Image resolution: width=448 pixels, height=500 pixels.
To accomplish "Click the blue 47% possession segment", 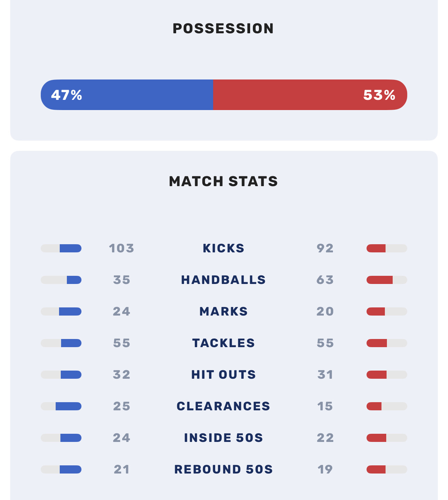I will pos(127,95).
